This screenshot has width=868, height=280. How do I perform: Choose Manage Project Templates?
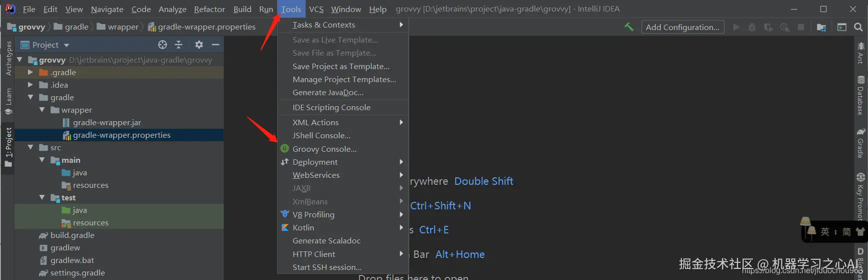[x=343, y=79]
